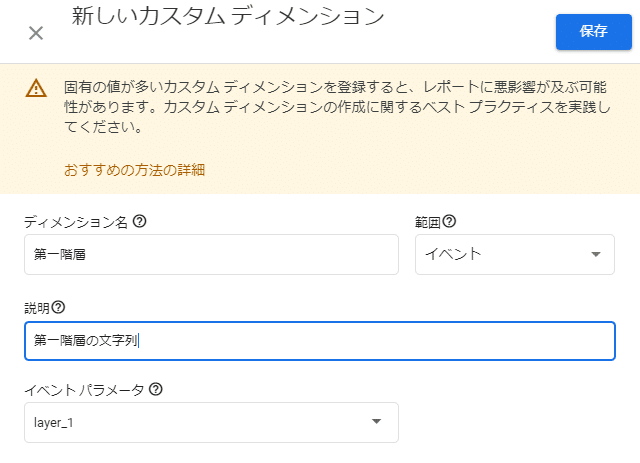The image size is (640, 463).
Task: Click the 範囲 label text
Action: click(428, 222)
